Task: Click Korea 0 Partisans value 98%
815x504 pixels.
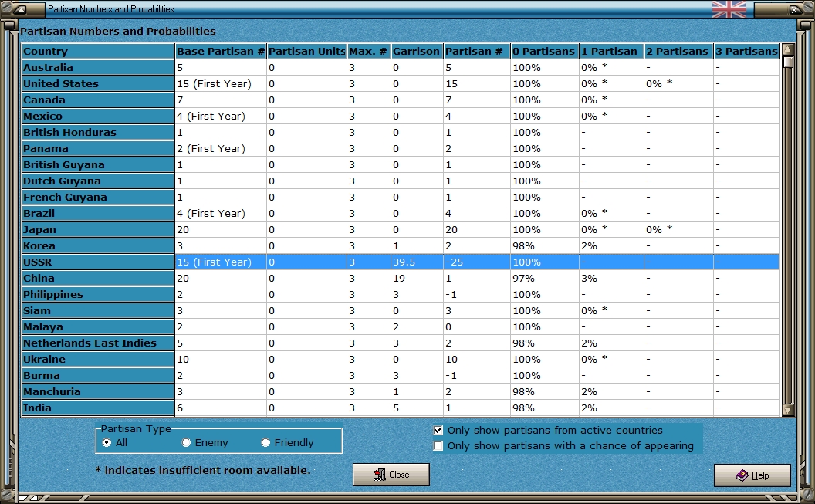Action: click(523, 245)
